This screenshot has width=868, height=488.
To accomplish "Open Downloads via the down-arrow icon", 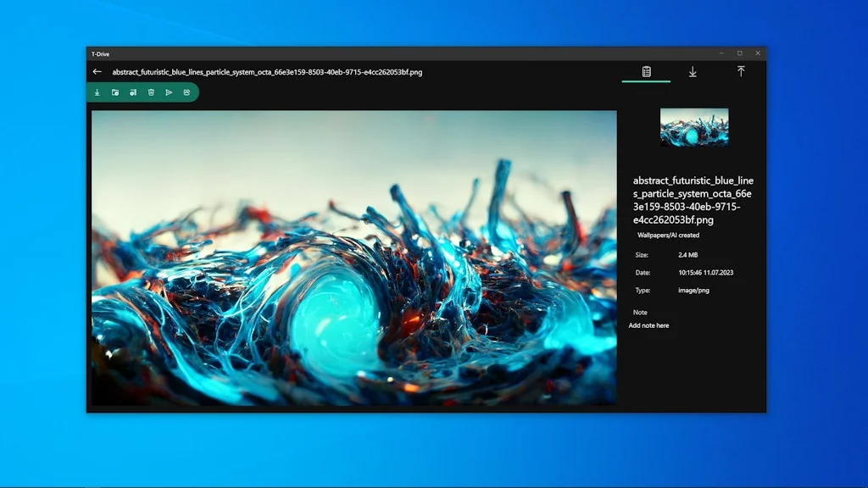I will point(693,72).
